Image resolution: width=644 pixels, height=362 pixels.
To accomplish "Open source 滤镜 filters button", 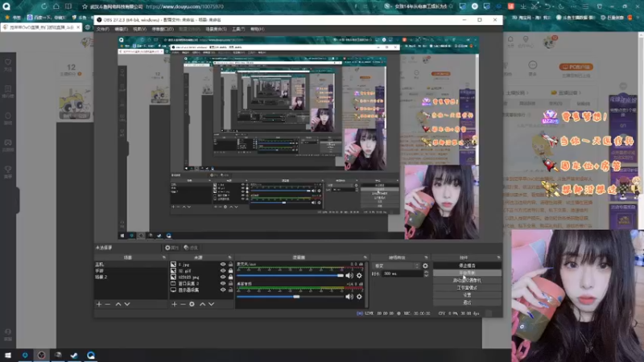I will point(191,248).
